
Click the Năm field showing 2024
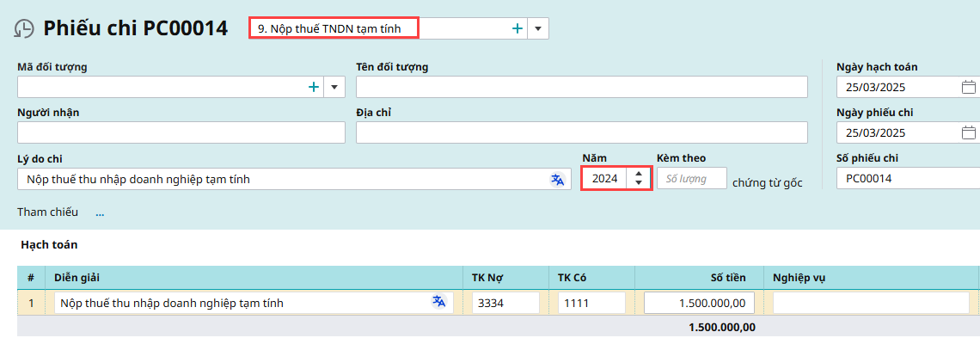pyautogui.click(x=605, y=179)
